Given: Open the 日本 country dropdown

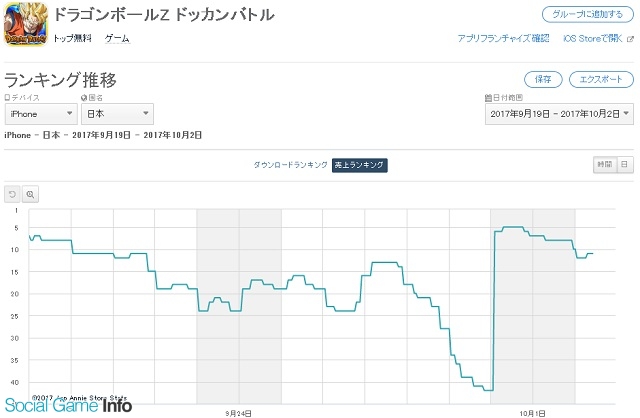Looking at the screenshot, I should (x=118, y=114).
